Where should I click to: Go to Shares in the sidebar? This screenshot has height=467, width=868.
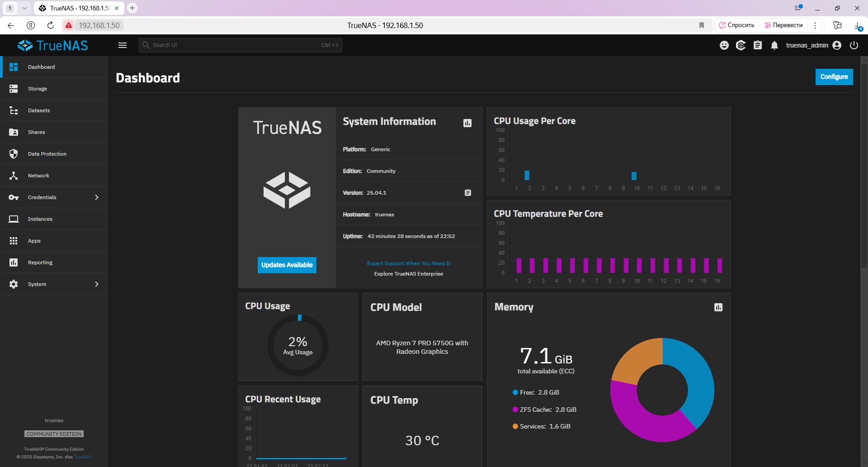click(x=54, y=132)
